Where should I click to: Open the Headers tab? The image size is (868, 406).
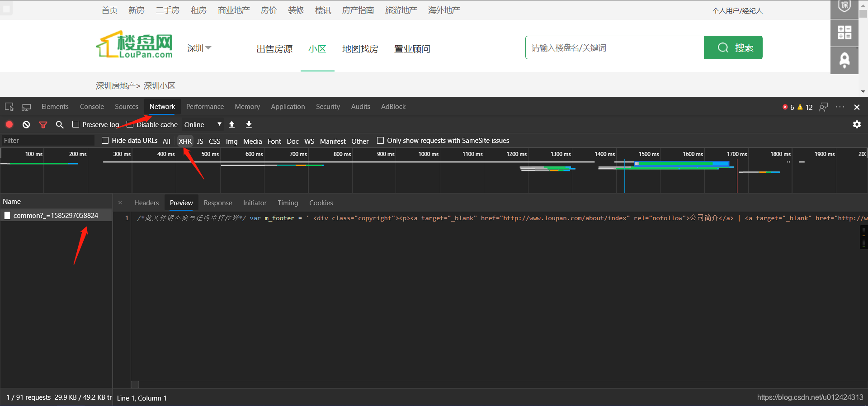146,203
